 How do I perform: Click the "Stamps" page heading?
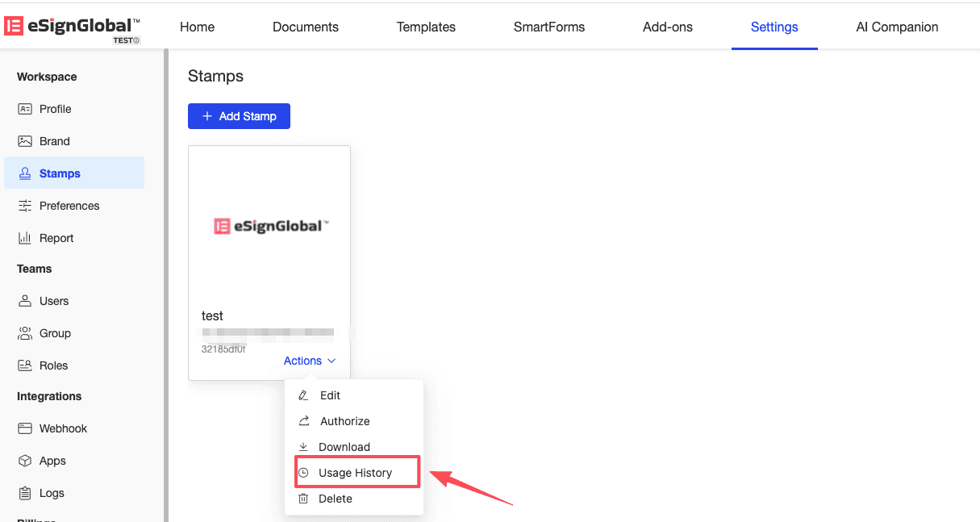(x=215, y=77)
